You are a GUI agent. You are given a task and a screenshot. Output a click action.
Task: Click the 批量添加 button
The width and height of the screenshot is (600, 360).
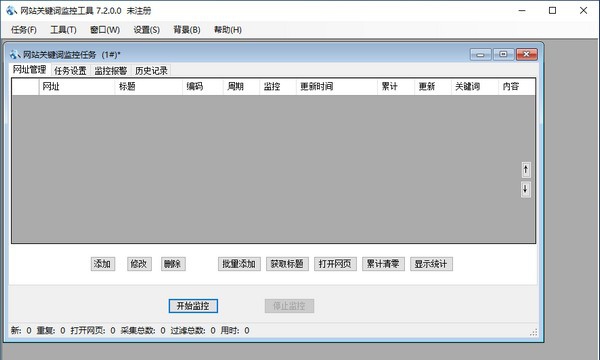pyautogui.click(x=239, y=264)
